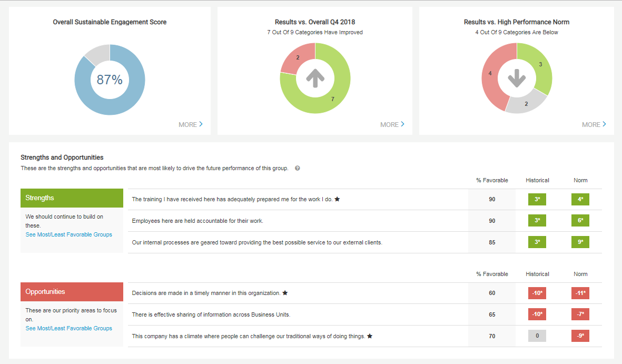Click the star beside the challenge traditional ways statement
The height and width of the screenshot is (364, 622).
(370, 336)
